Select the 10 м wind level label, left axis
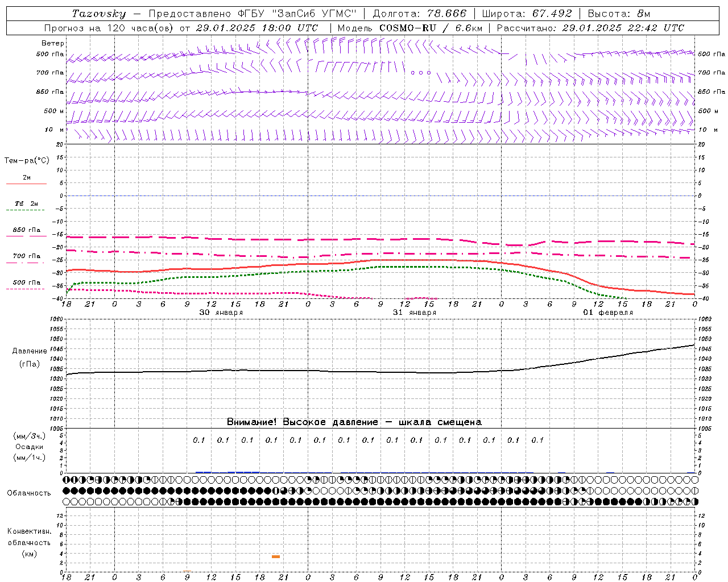The image size is (728, 582). tap(54, 130)
